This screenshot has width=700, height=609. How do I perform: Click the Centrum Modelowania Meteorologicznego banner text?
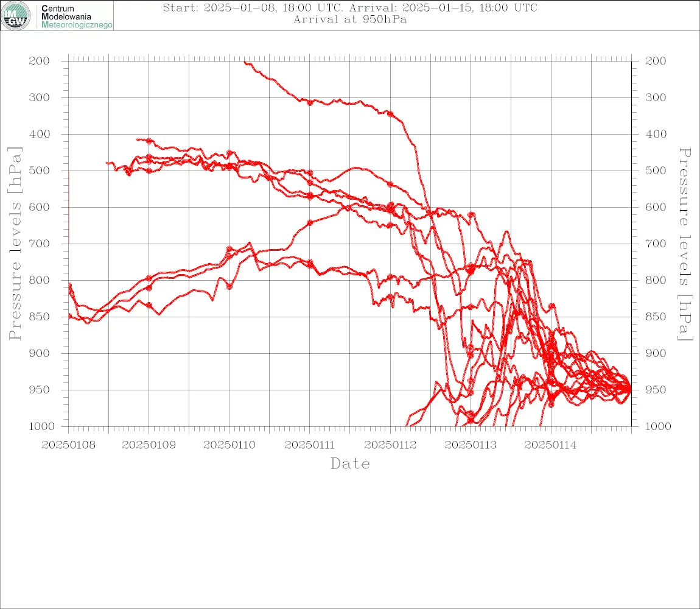coord(76,16)
